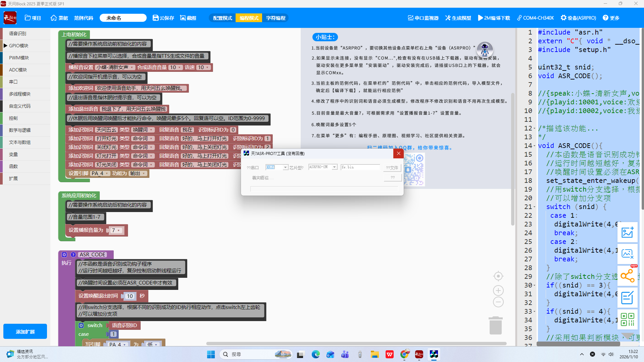Viewport: 644px width, 362px height.
Task: Open 小蝶-清新女声 voice dropdown
Action: [115, 67]
